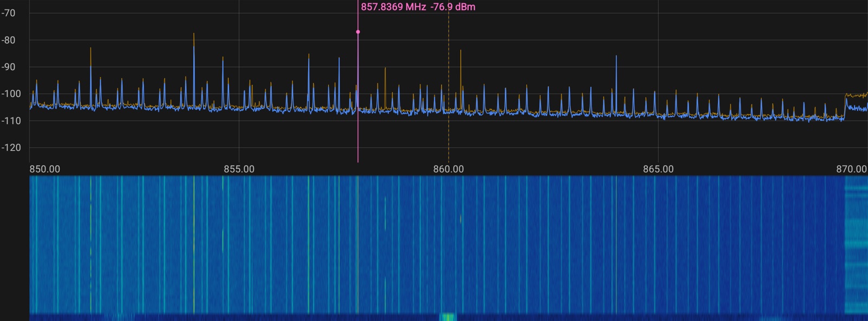Click the -70 dBm scale label
This screenshot has width=868, height=321.
(x=8, y=13)
